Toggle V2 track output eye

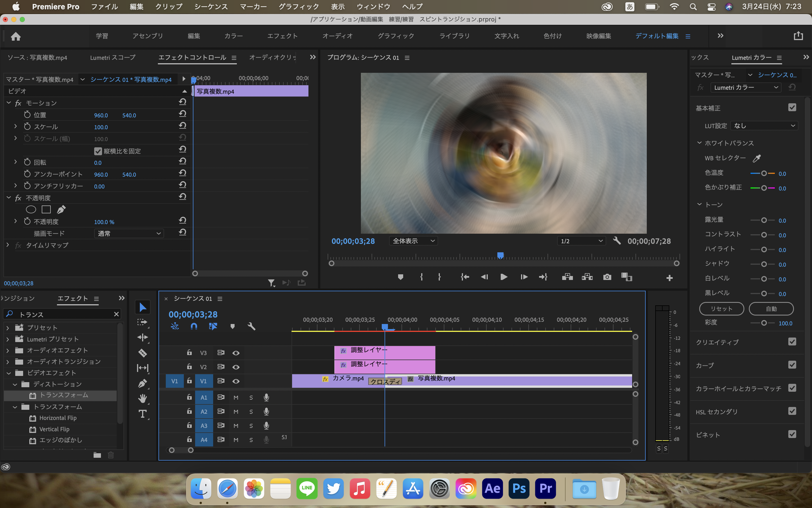click(236, 367)
